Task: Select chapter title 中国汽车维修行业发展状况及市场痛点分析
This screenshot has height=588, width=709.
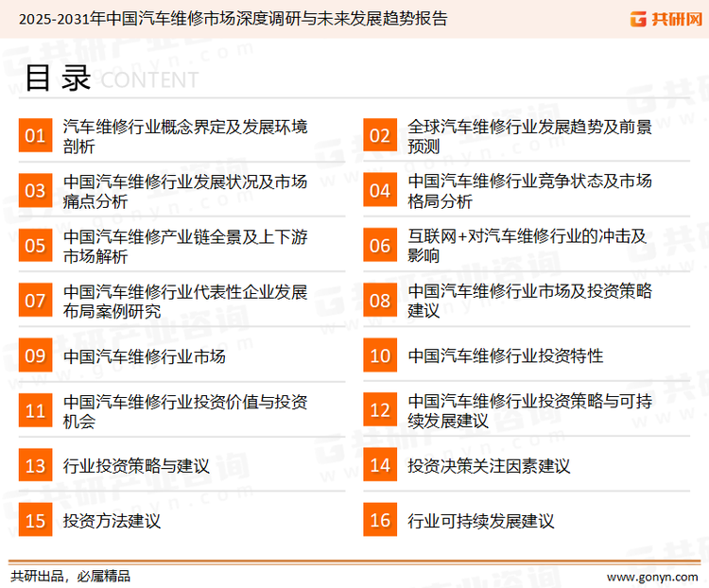Action: [x=185, y=191]
